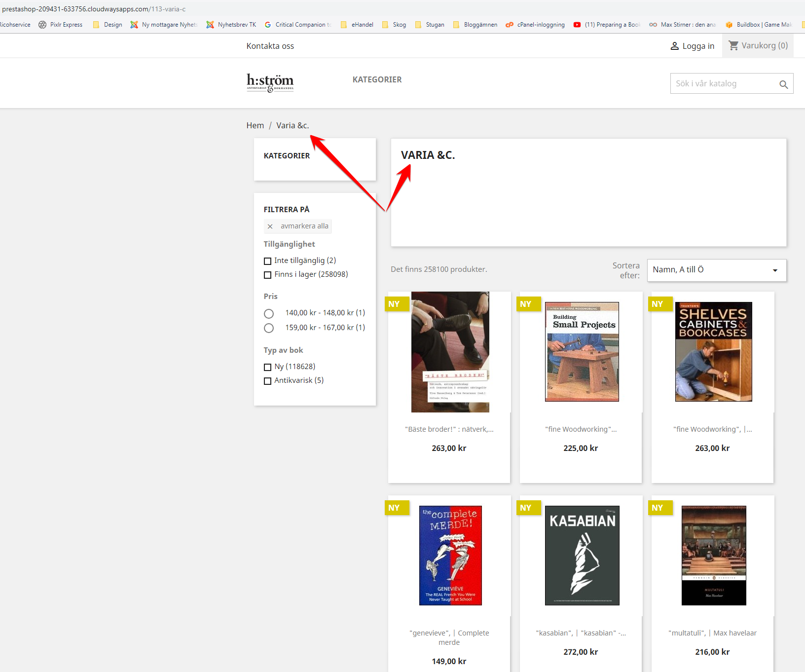Clear filters with avmarkera alla

coord(298,226)
